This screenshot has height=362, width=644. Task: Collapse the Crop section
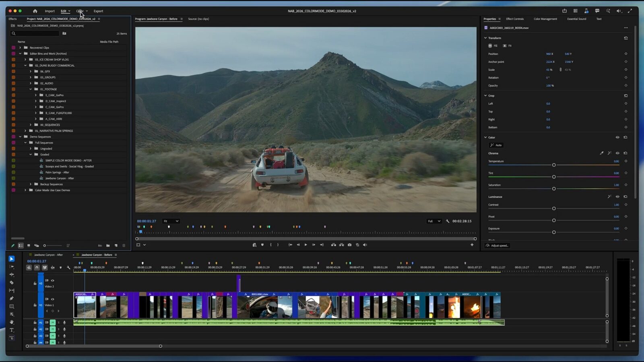point(485,96)
